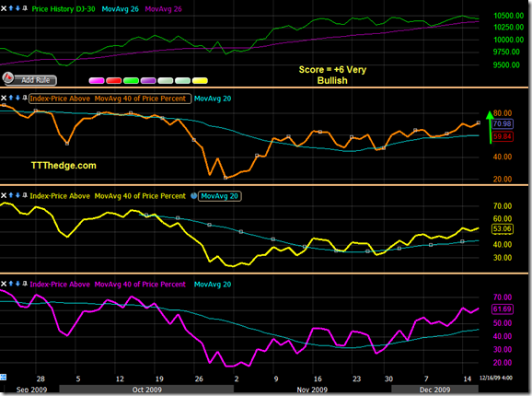This screenshot has width=532, height=396.
Task: Move the magenta Index-Price pane up
Action: pos(11,284)
